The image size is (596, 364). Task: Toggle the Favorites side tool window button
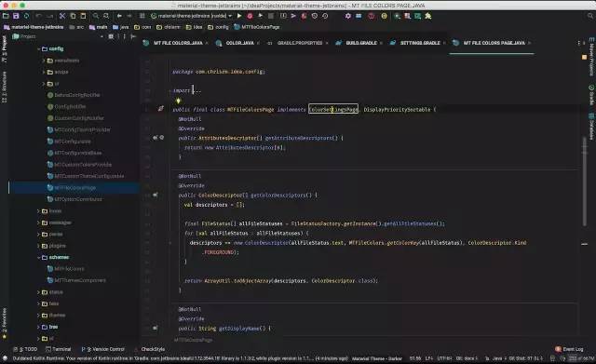pyautogui.click(x=4, y=323)
